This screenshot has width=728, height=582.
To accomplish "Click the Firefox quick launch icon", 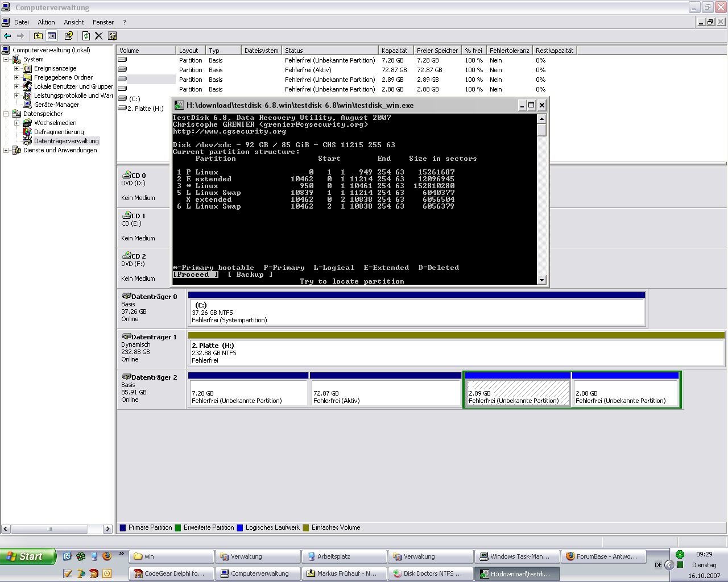I will (107, 556).
